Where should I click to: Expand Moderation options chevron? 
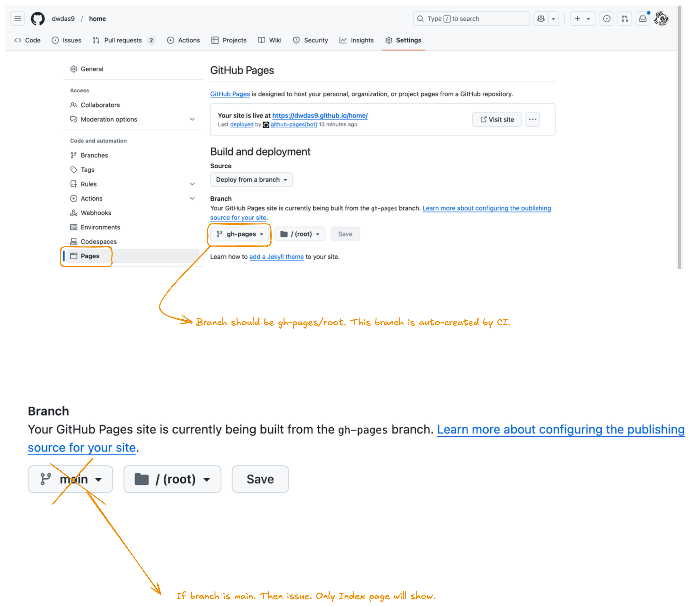tap(192, 119)
